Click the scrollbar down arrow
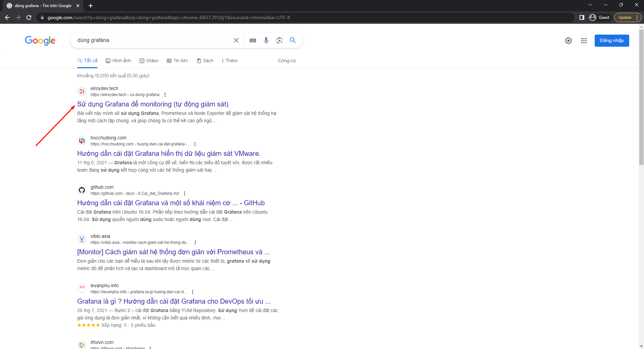The height and width of the screenshot is (349, 644). pyautogui.click(x=641, y=346)
